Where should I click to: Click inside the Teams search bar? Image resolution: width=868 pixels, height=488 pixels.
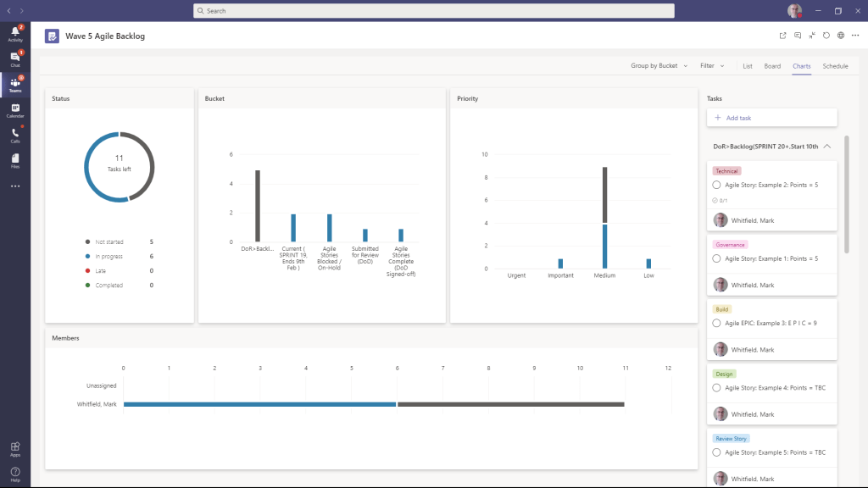click(433, 10)
